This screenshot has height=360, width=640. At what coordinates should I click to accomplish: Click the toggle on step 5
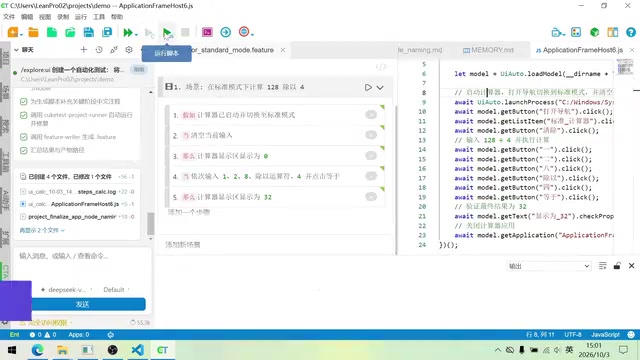click(x=371, y=196)
